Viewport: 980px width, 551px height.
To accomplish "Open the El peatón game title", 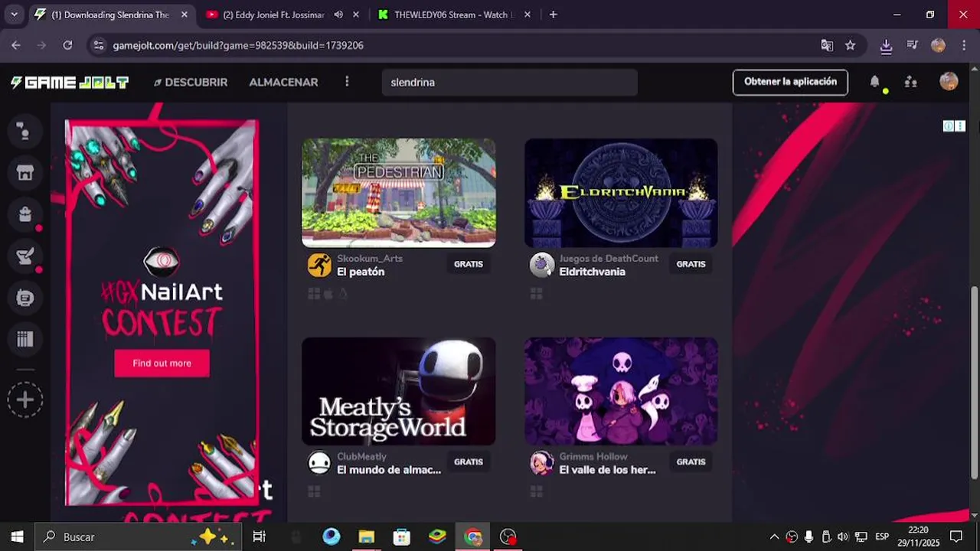I will point(361,272).
